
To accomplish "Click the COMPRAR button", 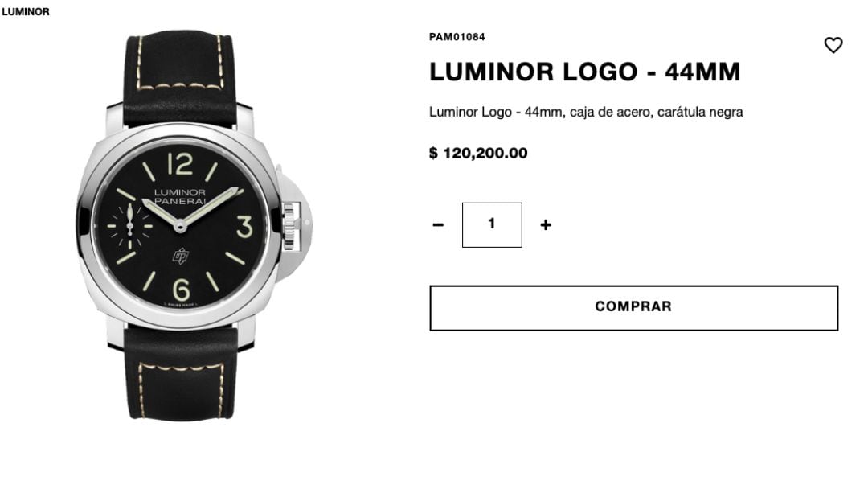I will (634, 308).
